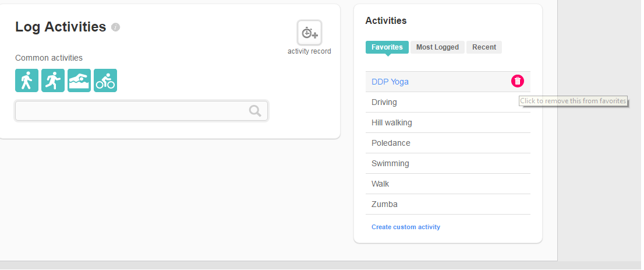This screenshot has height=270, width=644.
Task: Select Zumba from the favorites list
Action: [448, 204]
